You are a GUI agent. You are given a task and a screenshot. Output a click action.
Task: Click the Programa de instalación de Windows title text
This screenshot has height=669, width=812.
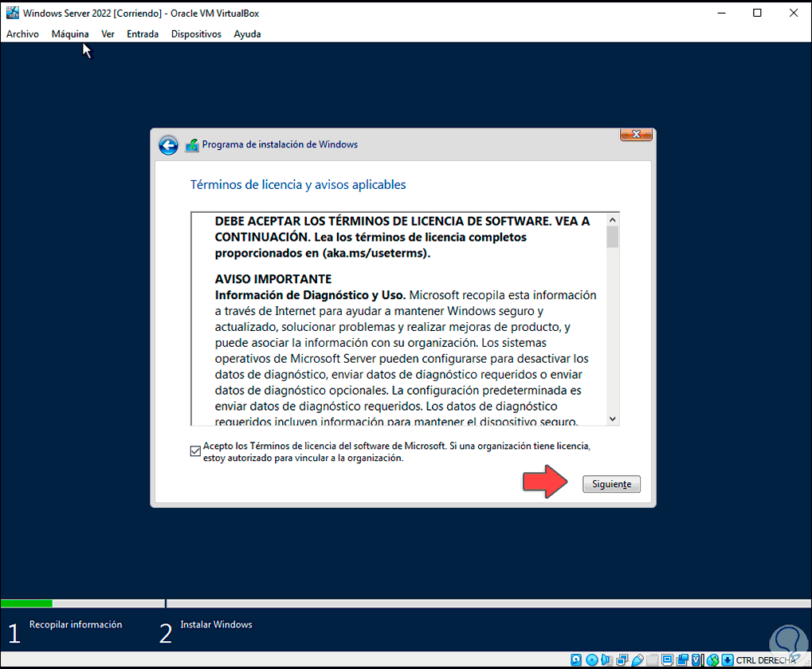point(280,144)
